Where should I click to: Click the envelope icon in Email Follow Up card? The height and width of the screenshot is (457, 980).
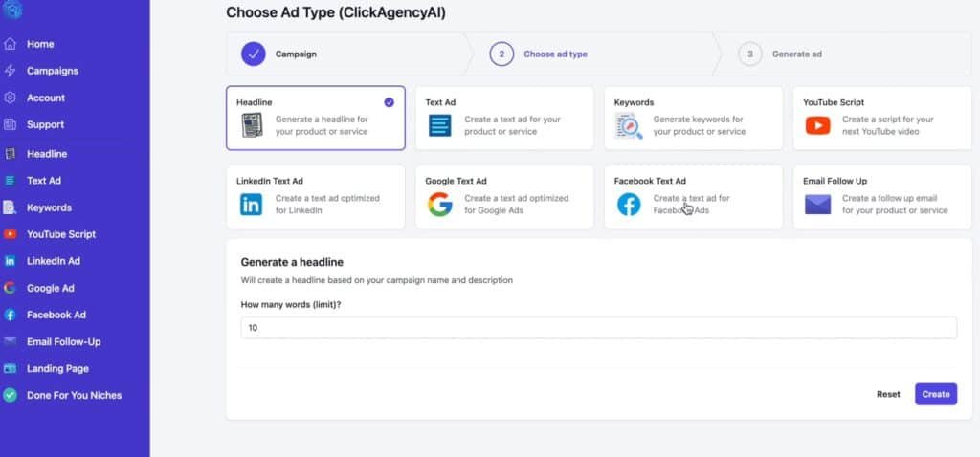(817, 205)
